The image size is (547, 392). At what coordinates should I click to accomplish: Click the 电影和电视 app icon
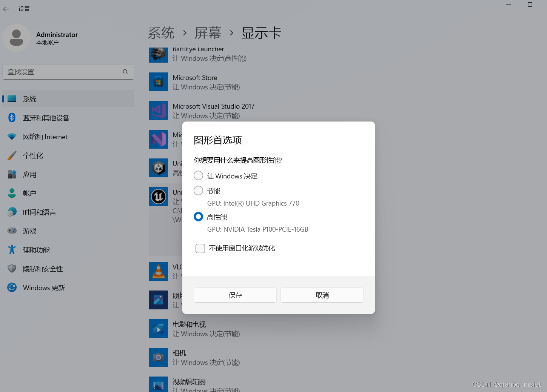click(x=159, y=329)
